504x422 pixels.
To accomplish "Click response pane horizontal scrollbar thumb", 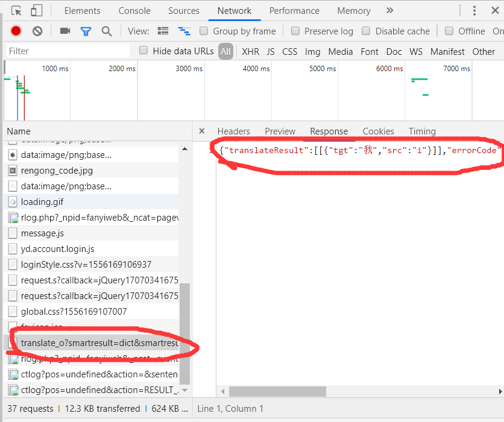I will 277,391.
